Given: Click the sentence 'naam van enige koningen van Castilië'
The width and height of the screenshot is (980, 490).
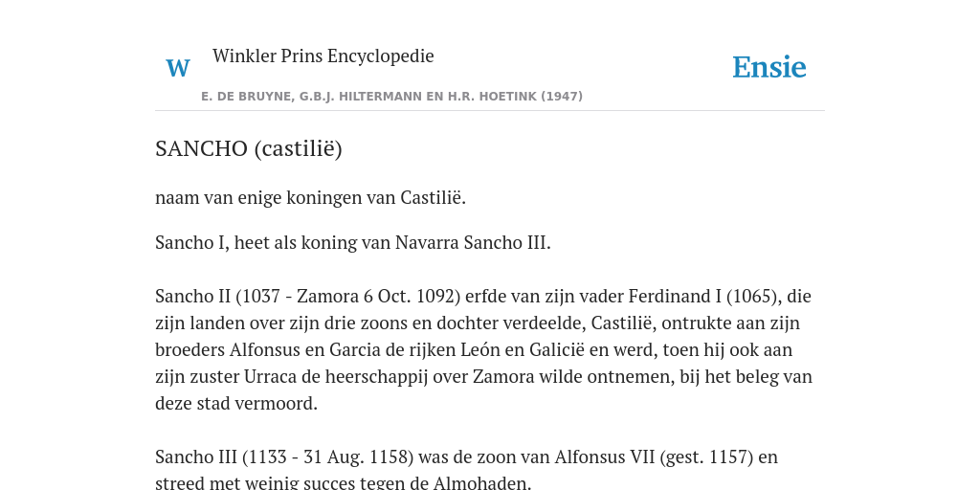Looking at the screenshot, I should point(310,198).
